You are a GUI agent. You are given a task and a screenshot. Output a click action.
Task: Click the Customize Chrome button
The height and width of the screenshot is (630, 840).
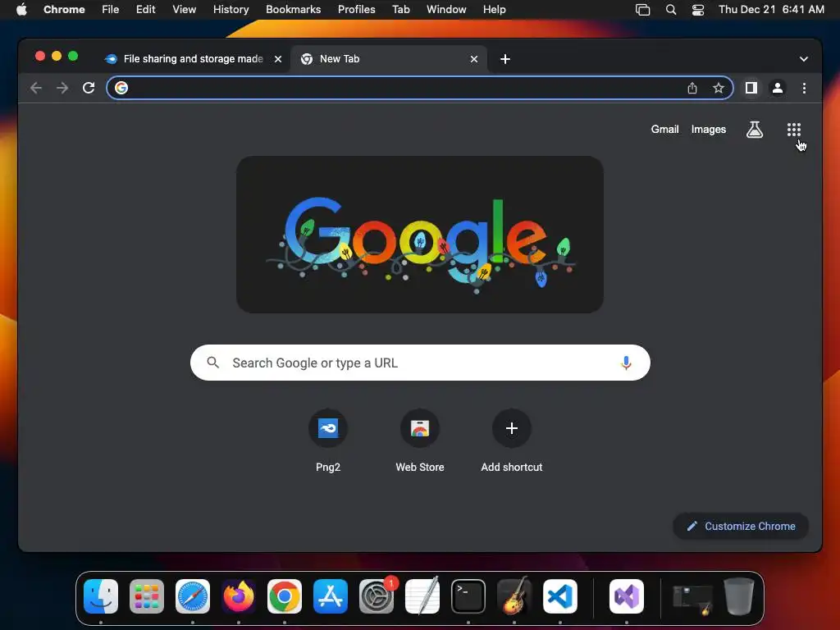tap(741, 526)
